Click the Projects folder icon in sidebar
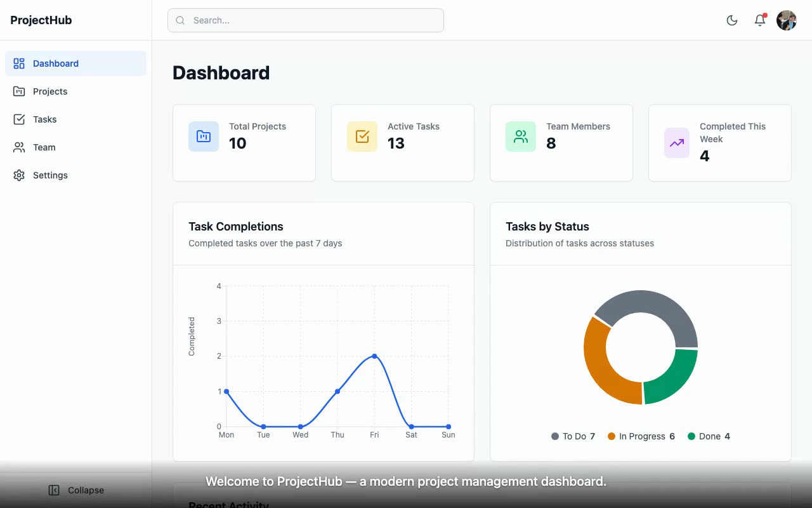Viewport: 812px width, 508px height. [19, 91]
